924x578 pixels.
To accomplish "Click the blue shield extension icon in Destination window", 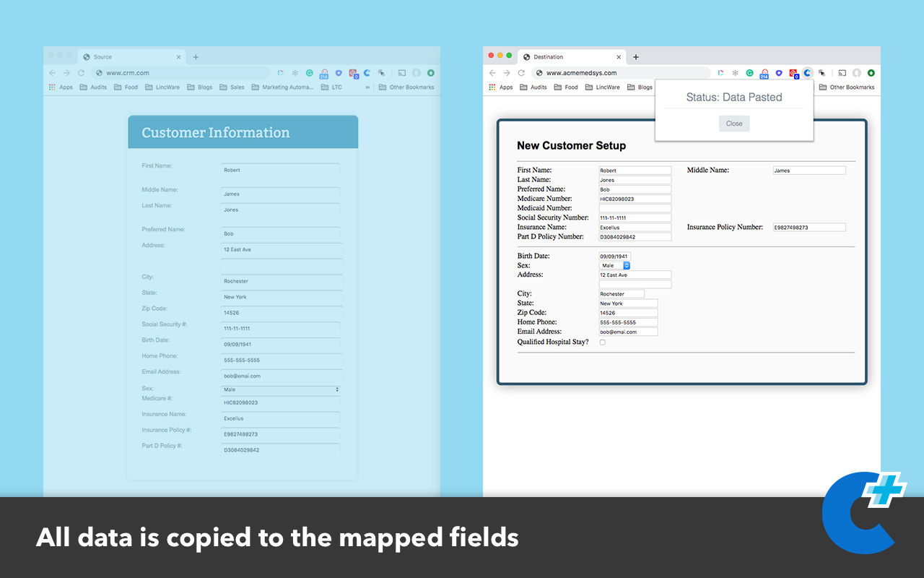I will click(779, 73).
